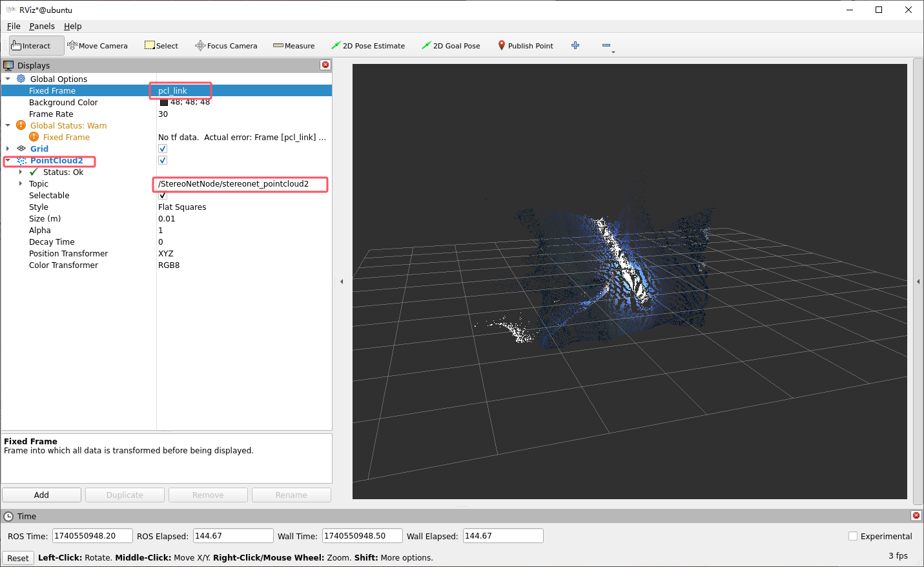Click the Wall Elapsed input field
The width and height of the screenshot is (924, 567).
(x=503, y=536)
